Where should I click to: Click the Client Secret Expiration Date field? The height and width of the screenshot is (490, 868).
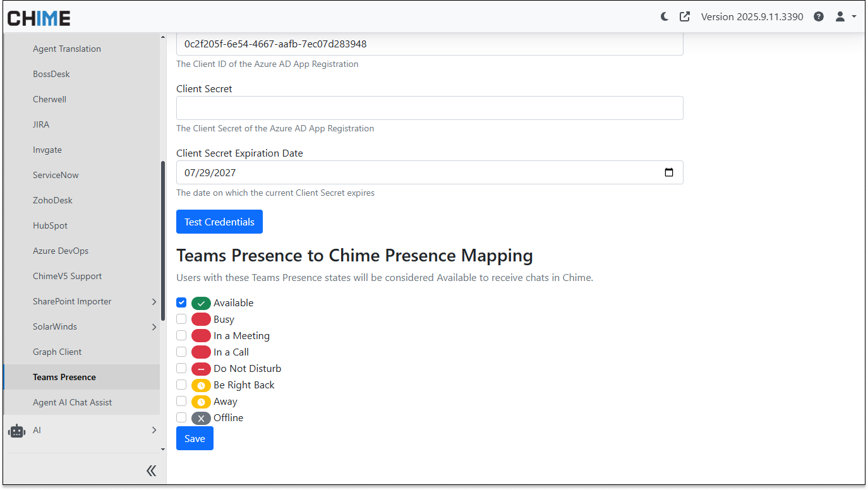click(430, 172)
